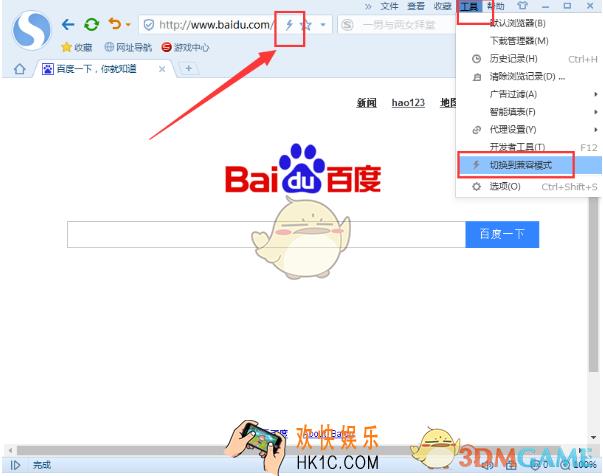Viewport: 603px width, 476px height.
Task: Click the Sogou search engine icon
Action: point(347,25)
